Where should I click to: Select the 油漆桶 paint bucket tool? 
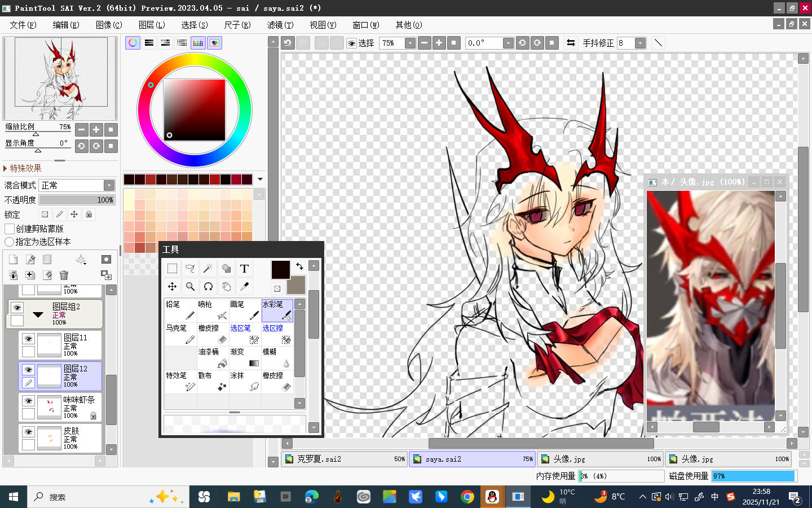[212, 357]
